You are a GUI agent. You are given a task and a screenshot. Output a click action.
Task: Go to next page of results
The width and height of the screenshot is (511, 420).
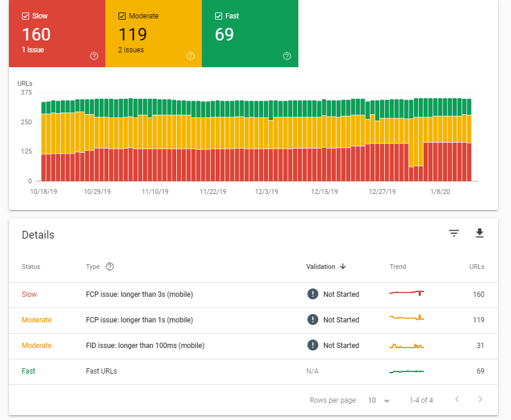tap(480, 400)
